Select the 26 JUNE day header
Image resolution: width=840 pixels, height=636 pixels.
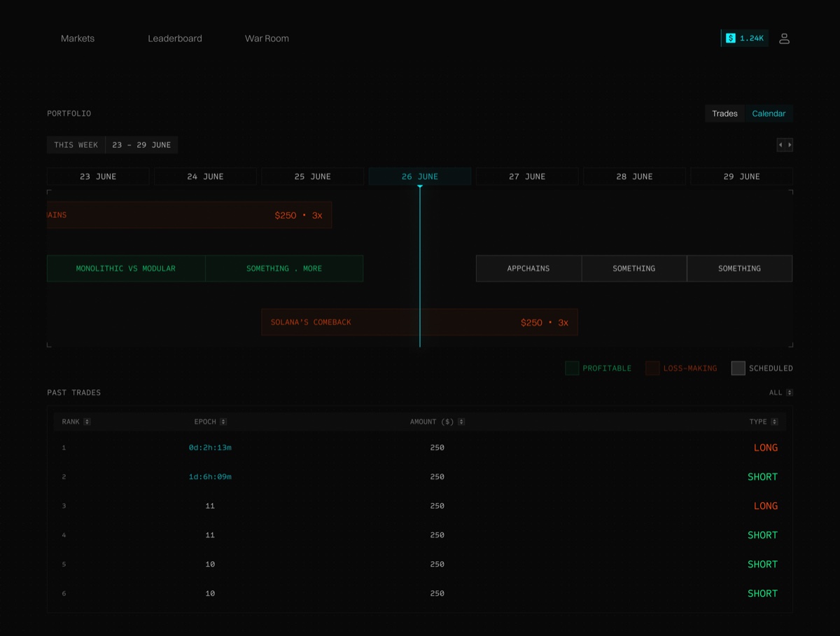pyautogui.click(x=420, y=177)
